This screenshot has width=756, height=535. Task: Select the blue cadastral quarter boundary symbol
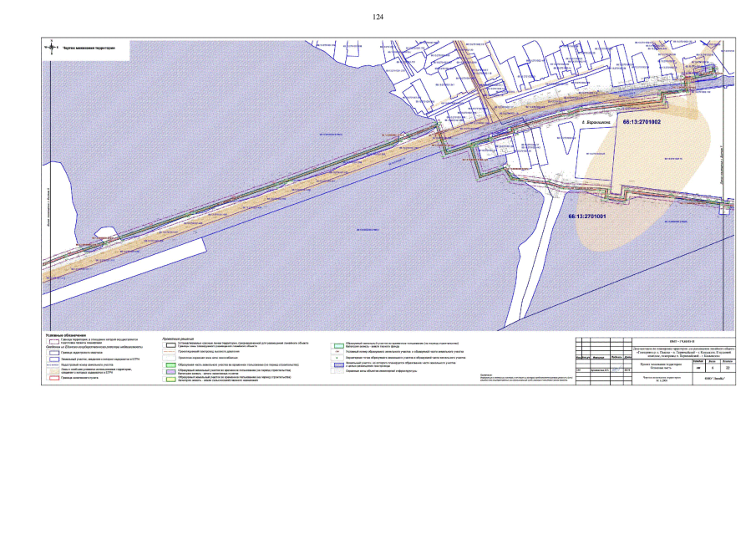click(53, 353)
